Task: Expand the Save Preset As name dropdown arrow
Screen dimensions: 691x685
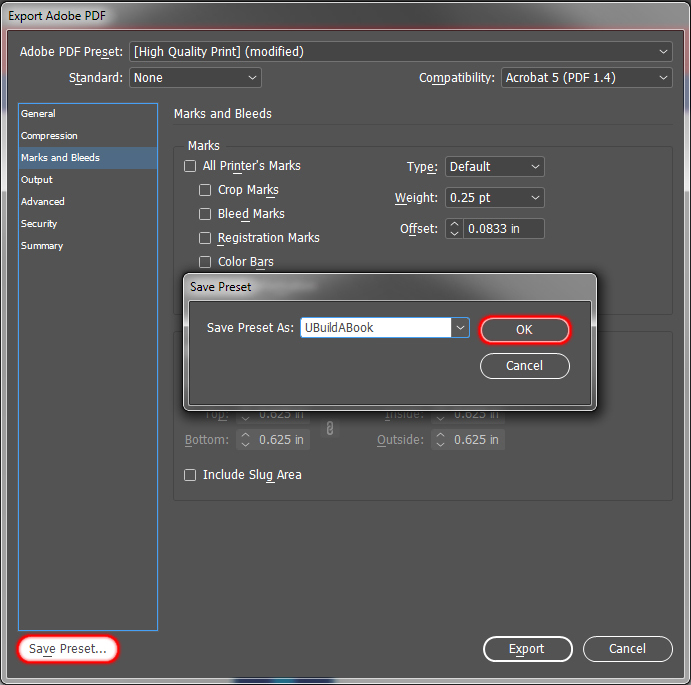Action: click(x=460, y=328)
